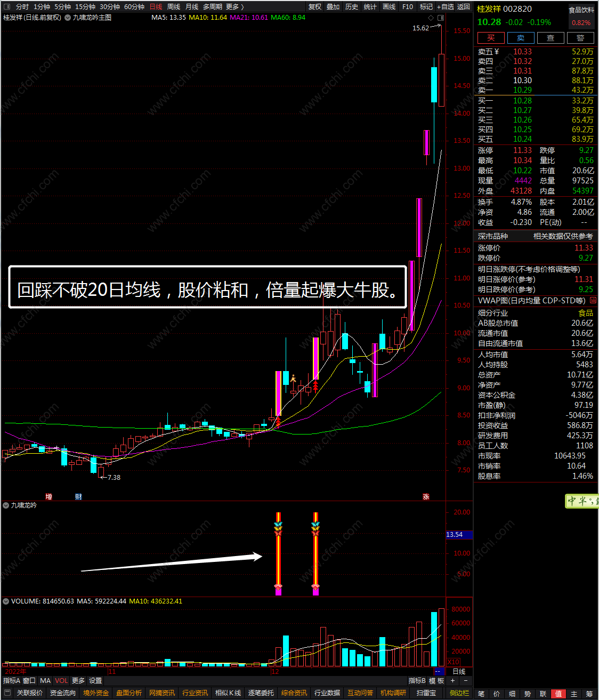This screenshot has width=599, height=700.
Task: Click the 涨 event marker on chart
Action: (x=426, y=496)
